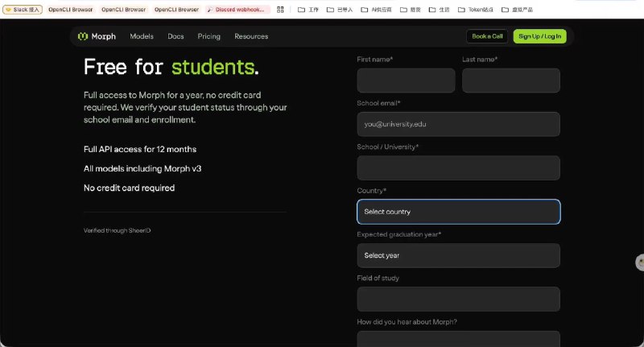Open the Docs link in navbar
This screenshot has height=347, width=644.
(175, 36)
